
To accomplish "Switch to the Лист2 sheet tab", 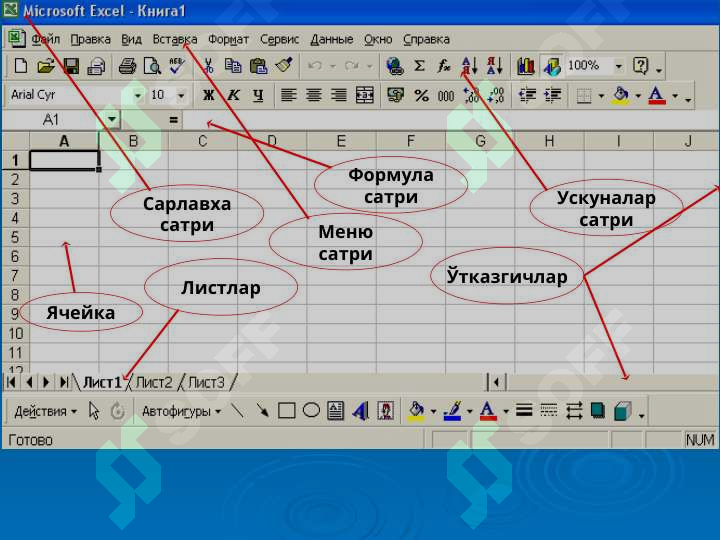I will tap(154, 382).
